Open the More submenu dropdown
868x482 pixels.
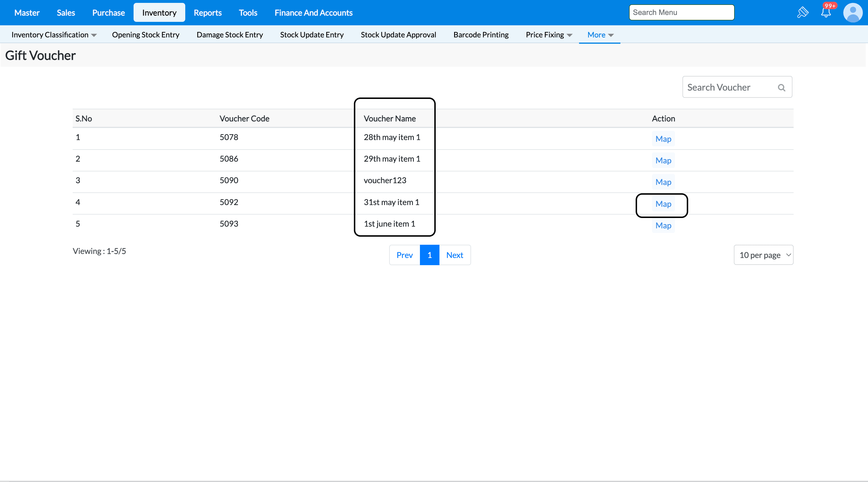[x=600, y=35]
